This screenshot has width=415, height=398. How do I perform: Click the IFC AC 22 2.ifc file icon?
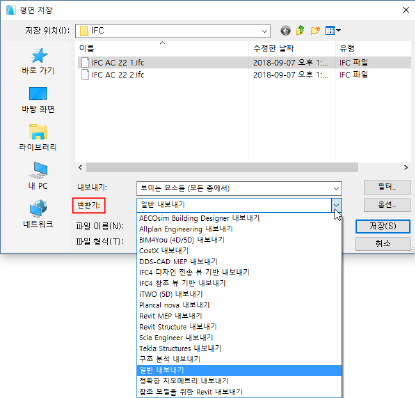pyautogui.click(x=85, y=75)
